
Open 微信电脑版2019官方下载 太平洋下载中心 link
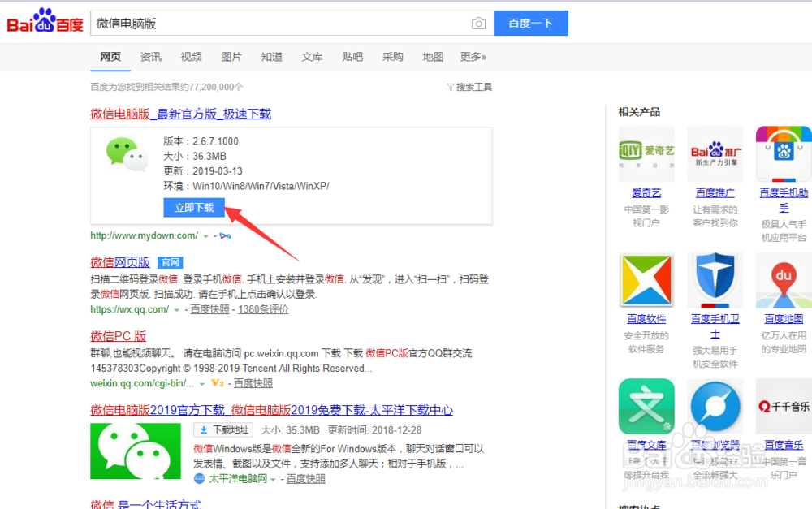point(271,410)
